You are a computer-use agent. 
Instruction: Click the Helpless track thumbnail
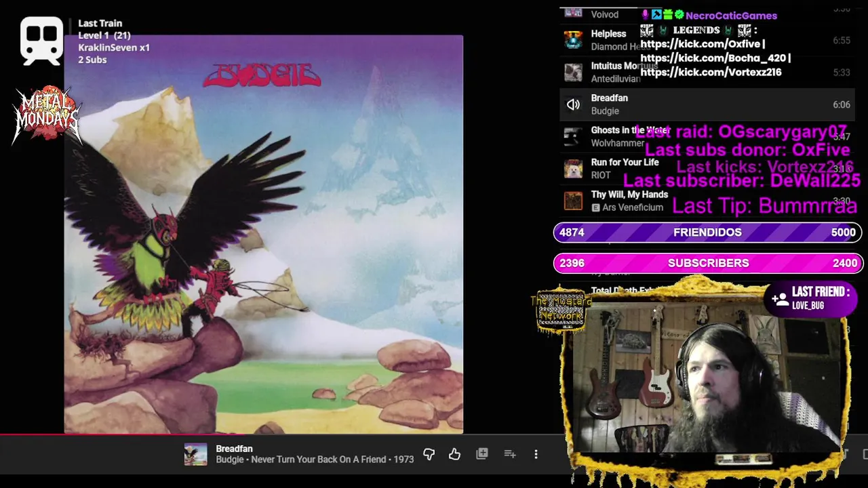[x=573, y=40]
